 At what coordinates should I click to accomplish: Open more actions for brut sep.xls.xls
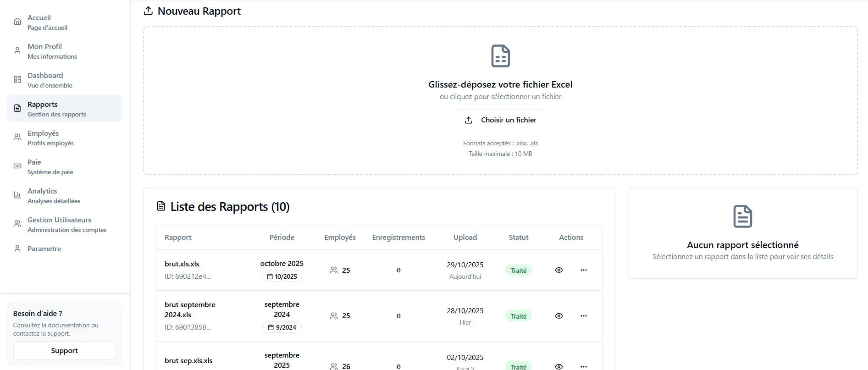(583, 366)
